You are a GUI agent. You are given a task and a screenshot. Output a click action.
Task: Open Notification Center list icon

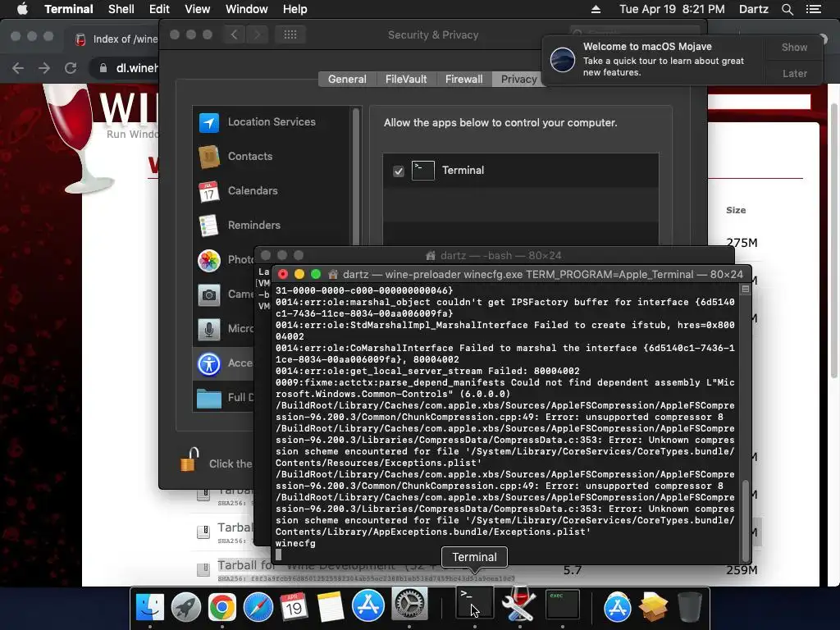tap(813, 9)
